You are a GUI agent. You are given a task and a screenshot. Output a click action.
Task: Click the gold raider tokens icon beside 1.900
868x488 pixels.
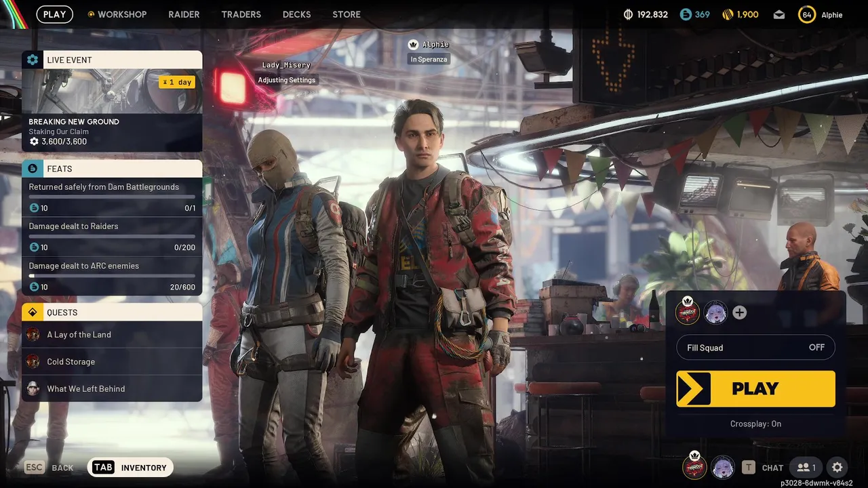tap(728, 14)
